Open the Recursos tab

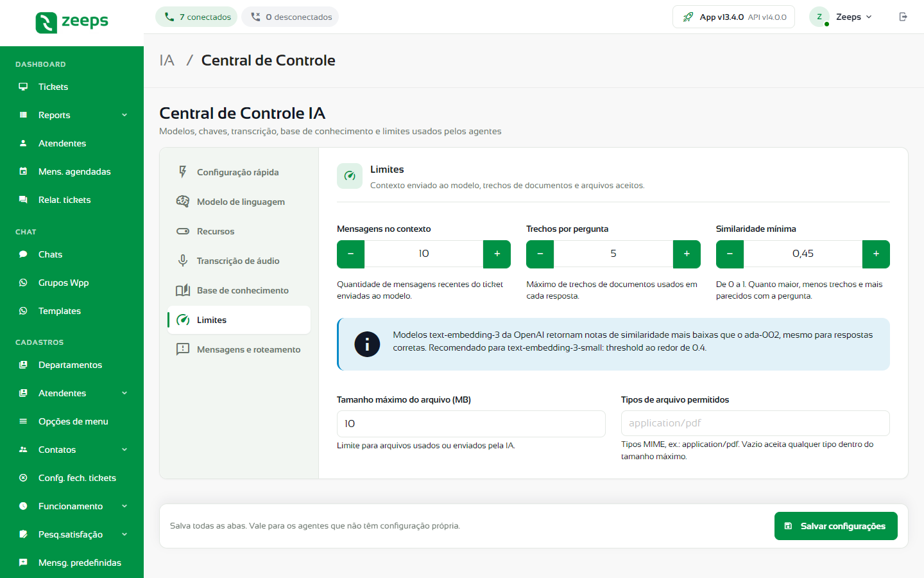pyautogui.click(x=239, y=231)
